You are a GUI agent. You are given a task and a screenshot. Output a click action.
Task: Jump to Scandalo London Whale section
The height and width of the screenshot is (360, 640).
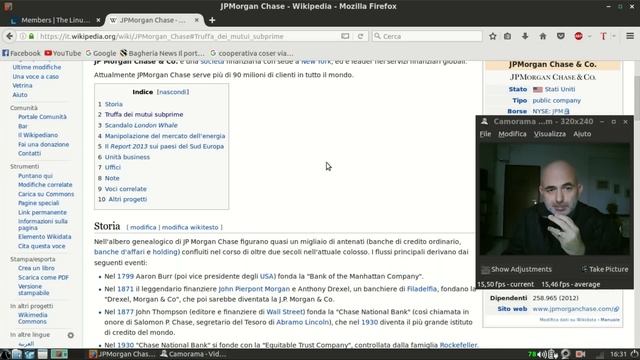tap(141, 125)
